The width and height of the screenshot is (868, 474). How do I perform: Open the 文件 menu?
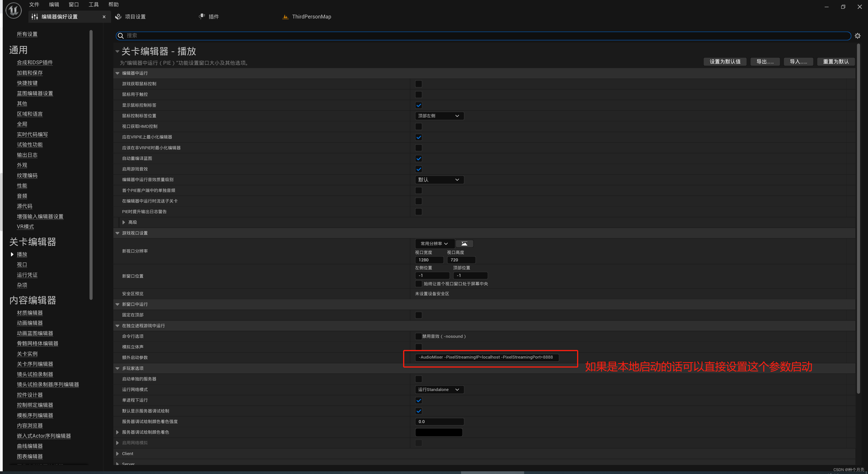coord(34,4)
